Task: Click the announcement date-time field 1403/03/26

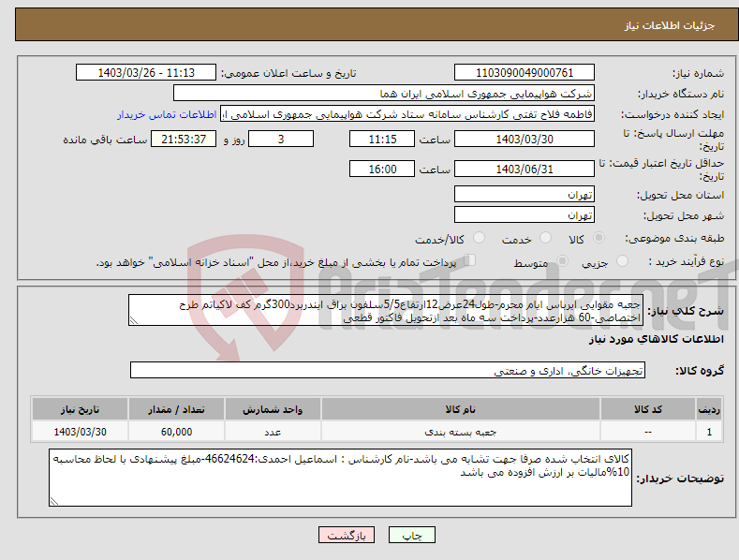Action: (x=146, y=73)
